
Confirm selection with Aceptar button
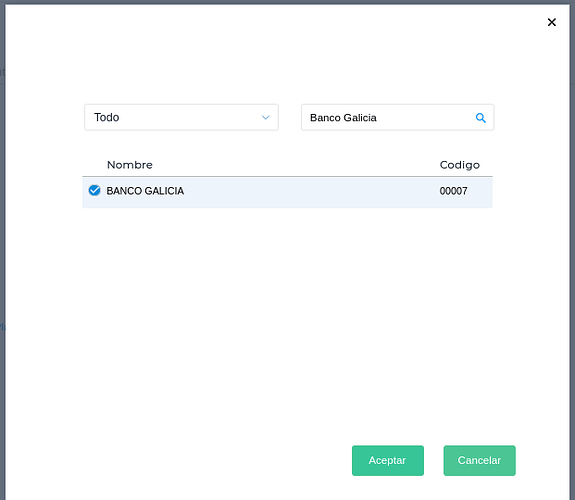click(x=388, y=460)
